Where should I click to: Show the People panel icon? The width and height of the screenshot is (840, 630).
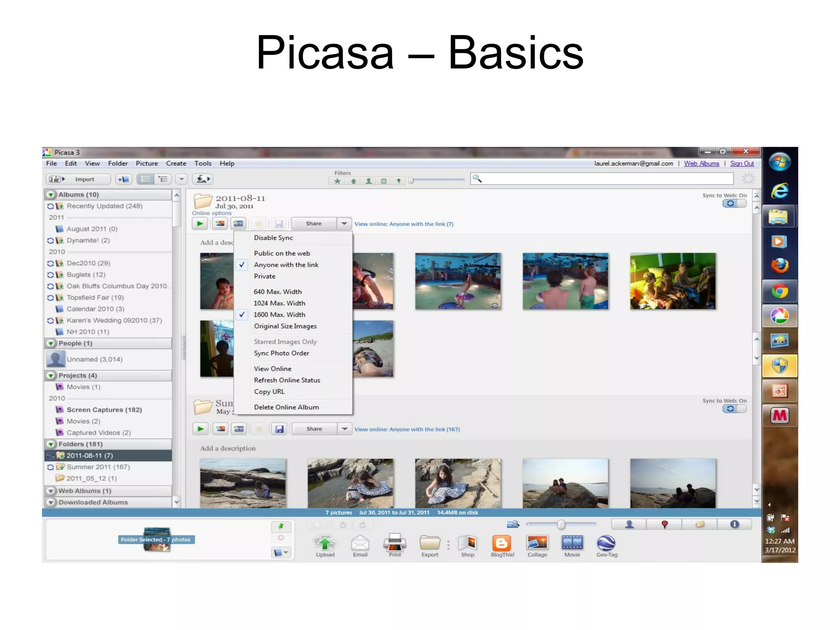coord(629,524)
